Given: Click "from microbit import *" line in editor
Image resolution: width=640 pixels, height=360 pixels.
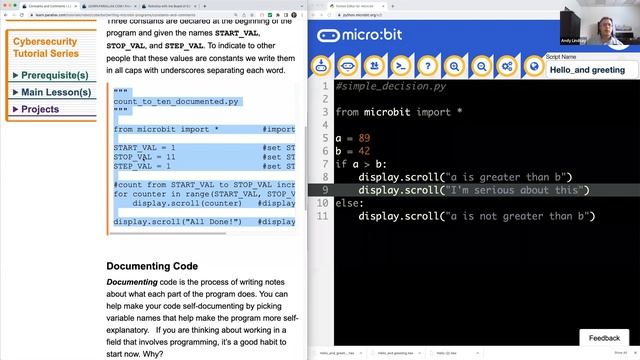Looking at the screenshot, I should pos(399,112).
